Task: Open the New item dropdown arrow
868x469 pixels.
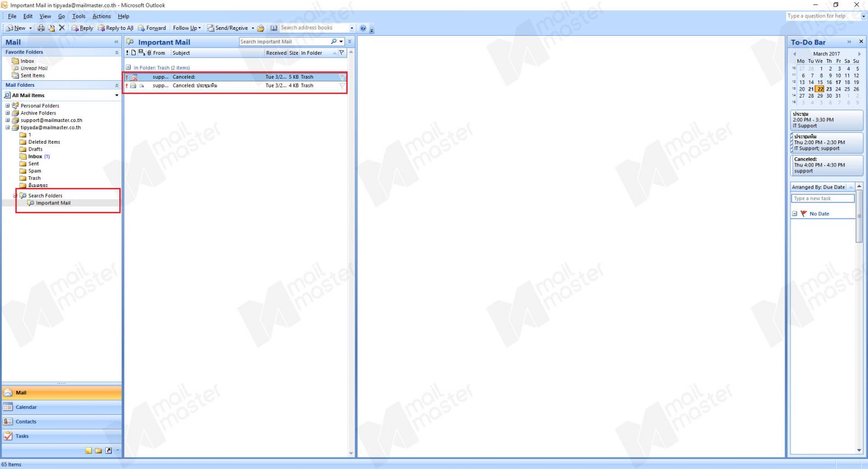Action: (30, 28)
